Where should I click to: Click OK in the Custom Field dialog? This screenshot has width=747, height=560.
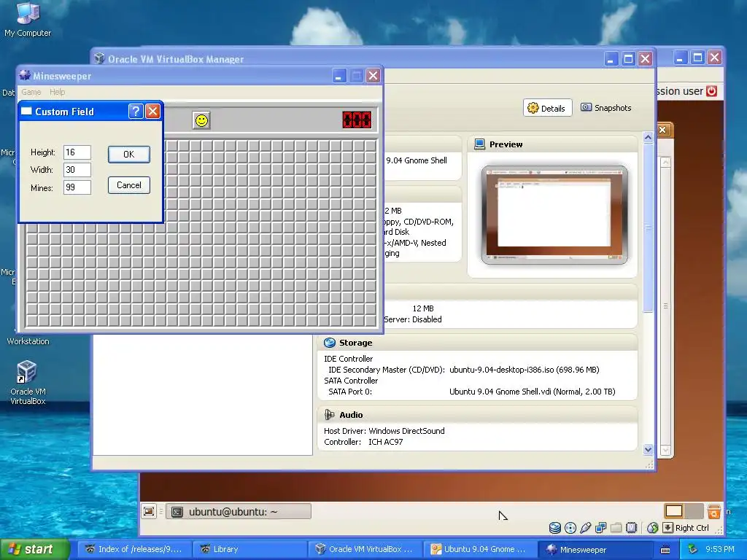[x=128, y=155]
